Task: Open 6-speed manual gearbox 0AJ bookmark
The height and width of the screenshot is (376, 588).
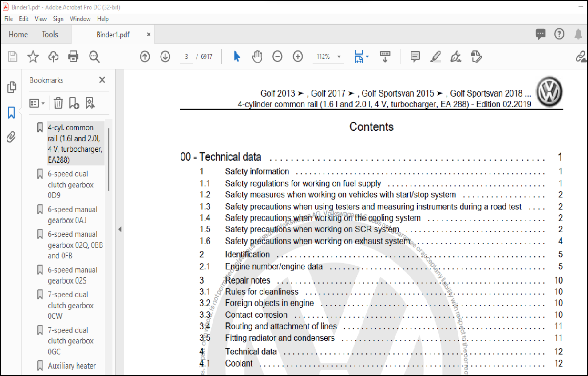Action: (x=73, y=215)
